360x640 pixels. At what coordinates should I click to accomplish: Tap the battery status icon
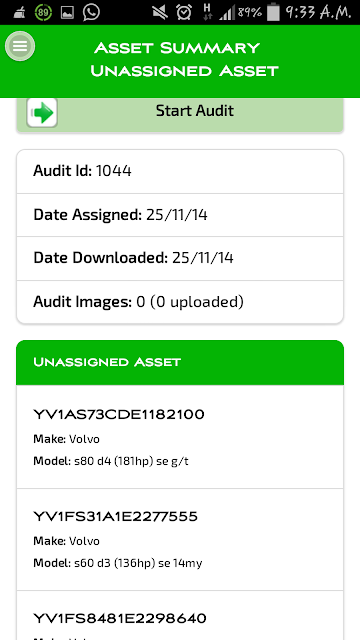coord(273,13)
